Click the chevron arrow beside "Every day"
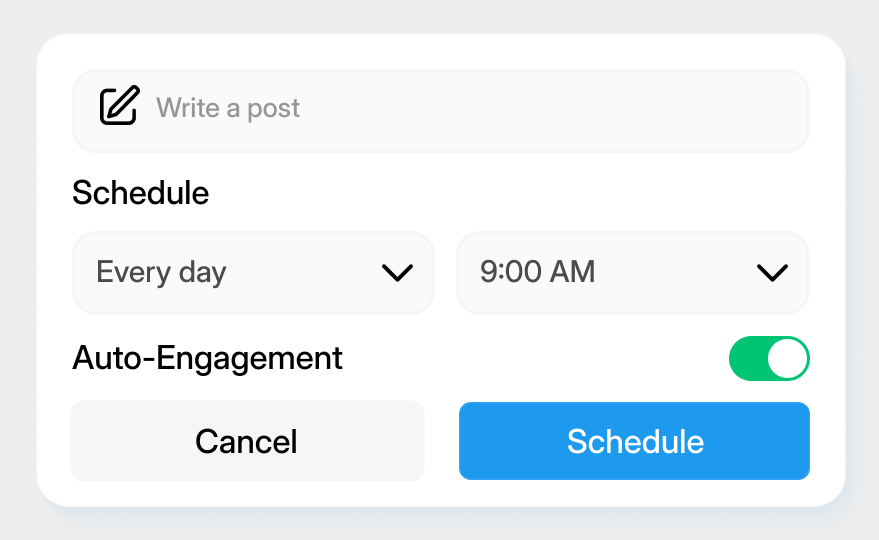The height and width of the screenshot is (540, 879). click(x=397, y=273)
